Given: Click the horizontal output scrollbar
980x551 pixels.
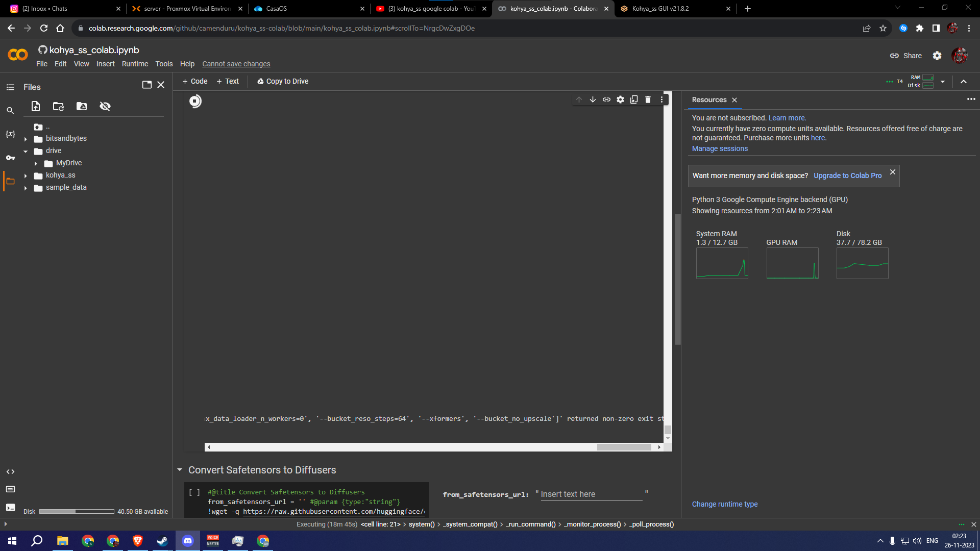Looking at the screenshot, I should pyautogui.click(x=624, y=447).
